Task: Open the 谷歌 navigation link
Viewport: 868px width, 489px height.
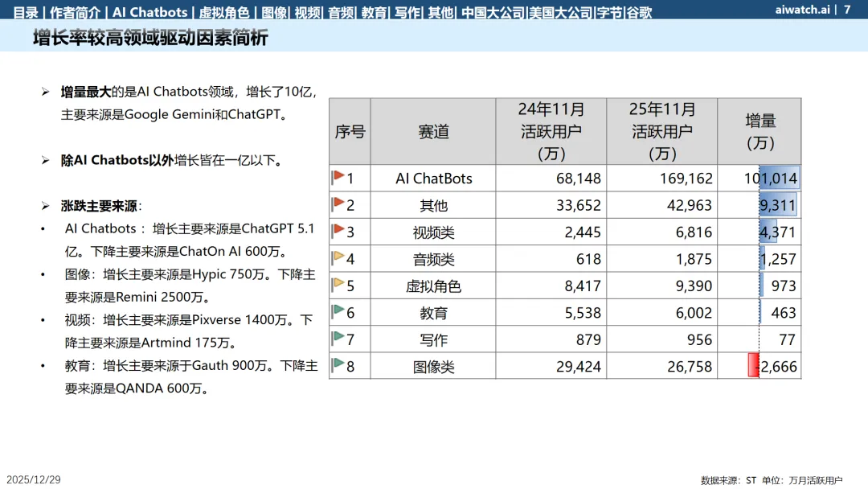Action: (639, 12)
